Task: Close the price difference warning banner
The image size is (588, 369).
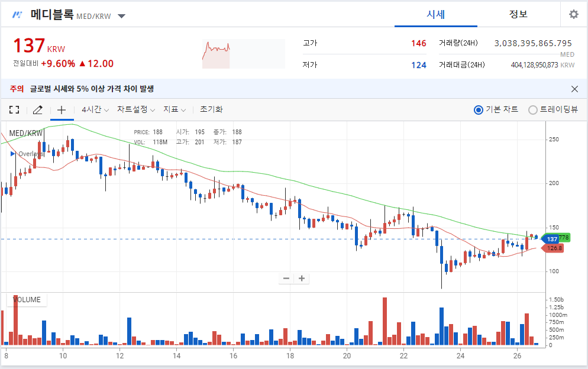Action: [x=574, y=89]
